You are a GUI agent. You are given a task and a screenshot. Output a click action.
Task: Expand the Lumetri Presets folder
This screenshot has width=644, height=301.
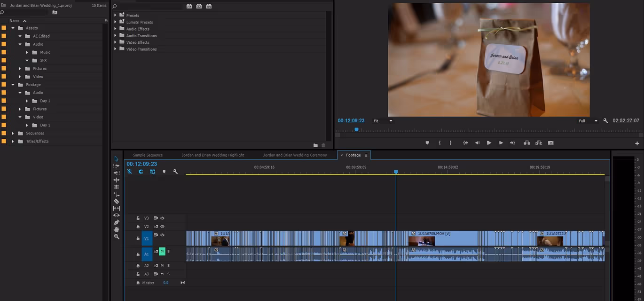coord(115,22)
